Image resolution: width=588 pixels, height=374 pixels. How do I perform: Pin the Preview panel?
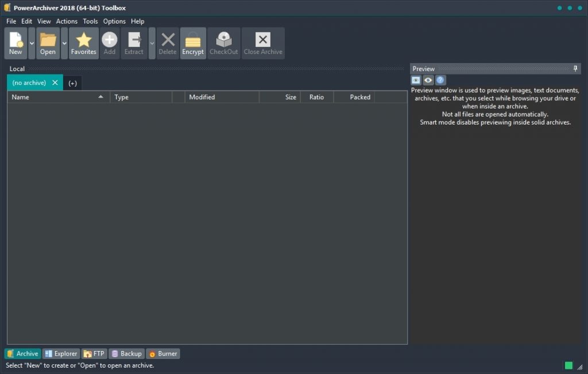[575, 69]
